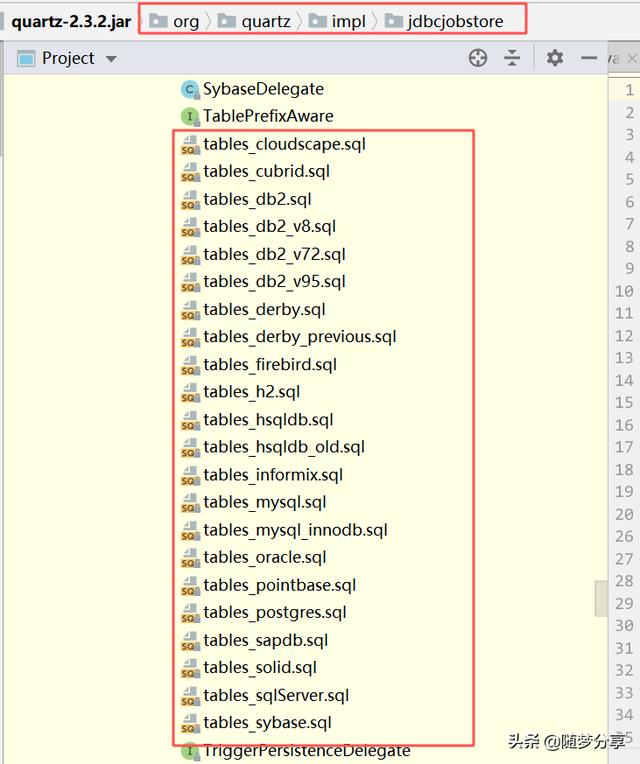Image resolution: width=640 pixels, height=764 pixels.
Task: Select the jdbcjobstore folder breadcrumb
Action: 444,21
